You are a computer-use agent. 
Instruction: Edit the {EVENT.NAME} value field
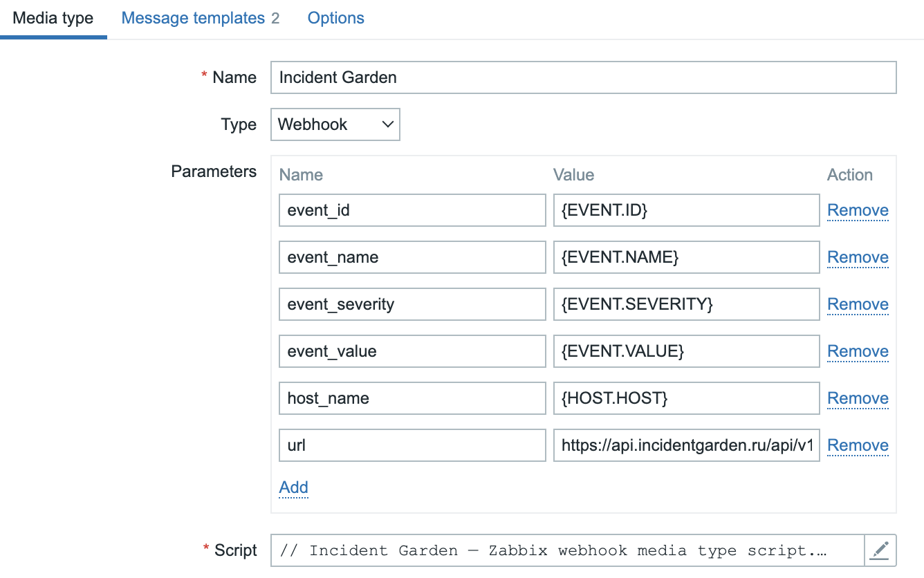686,257
